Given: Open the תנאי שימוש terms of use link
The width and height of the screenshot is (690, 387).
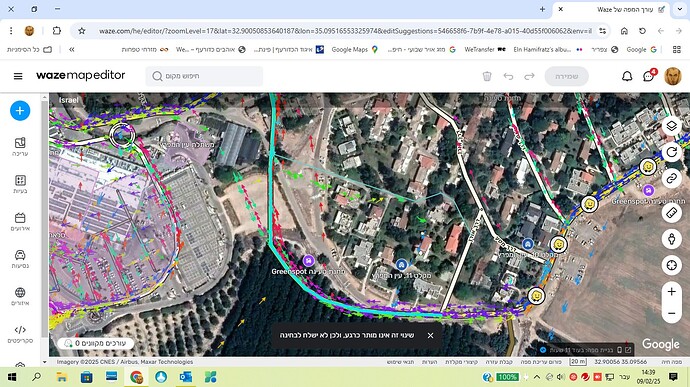Looking at the screenshot, I should (x=400, y=361).
